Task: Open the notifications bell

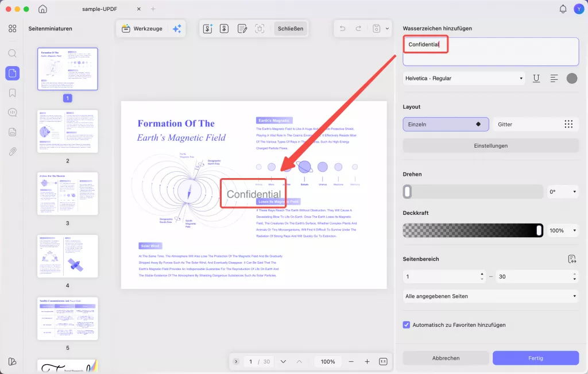Action: 563,9
